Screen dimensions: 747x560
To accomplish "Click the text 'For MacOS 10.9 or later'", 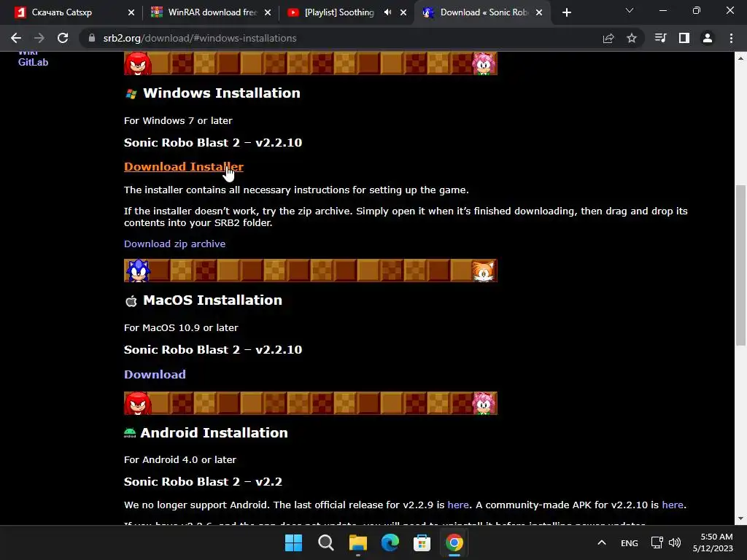I will [x=181, y=327].
